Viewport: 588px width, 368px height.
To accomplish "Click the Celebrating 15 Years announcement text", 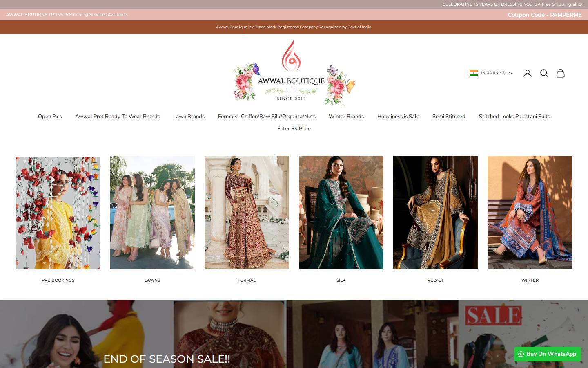I will pos(512,4).
